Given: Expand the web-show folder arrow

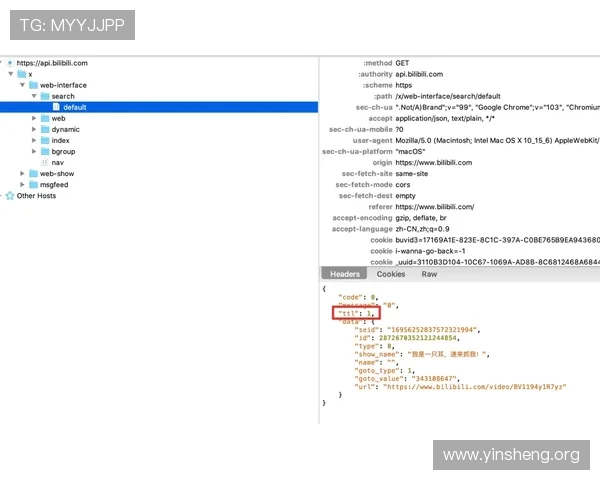Looking at the screenshot, I should click(x=22, y=173).
